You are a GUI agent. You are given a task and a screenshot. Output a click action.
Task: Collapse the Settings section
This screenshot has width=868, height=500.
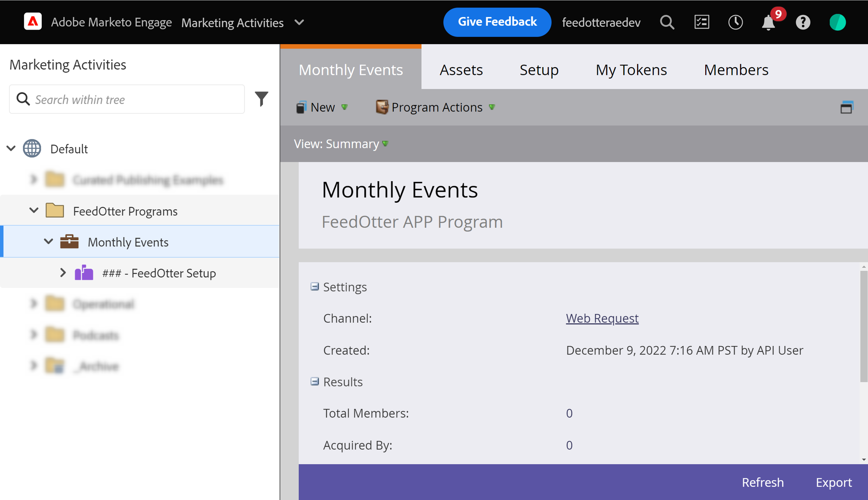tap(315, 287)
